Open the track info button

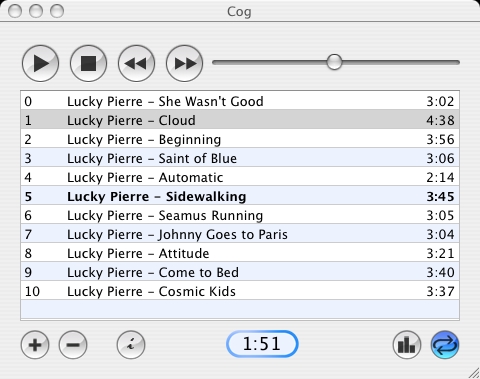point(131,345)
